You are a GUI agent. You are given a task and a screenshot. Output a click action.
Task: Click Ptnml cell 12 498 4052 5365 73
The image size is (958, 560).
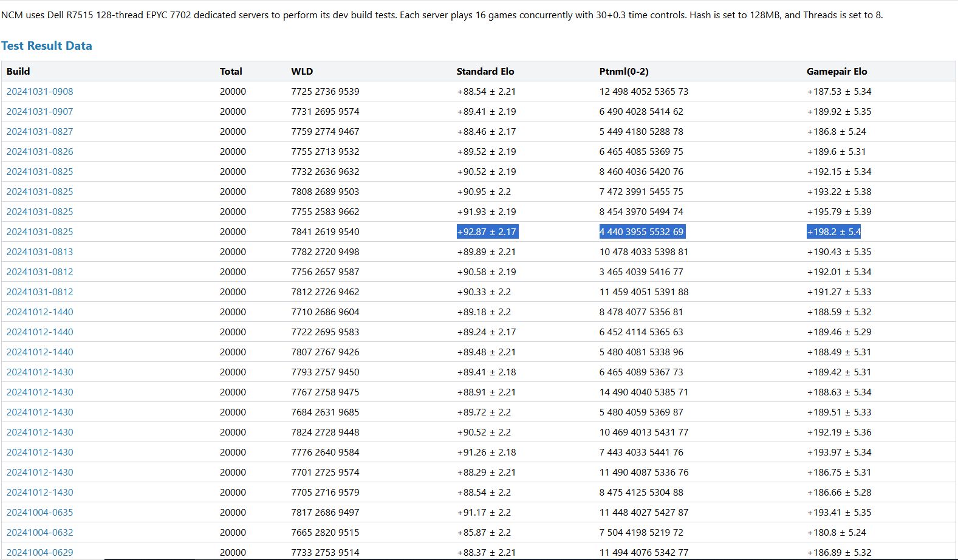point(644,91)
